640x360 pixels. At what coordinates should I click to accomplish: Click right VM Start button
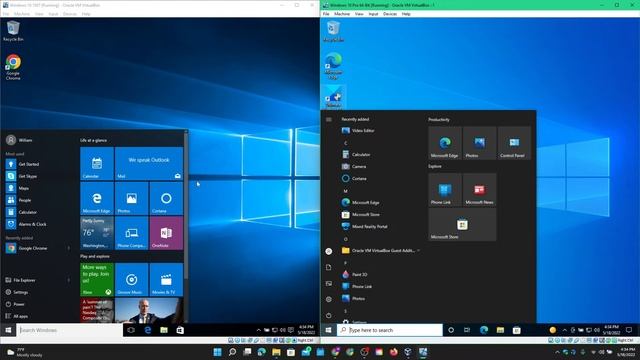tap(329, 330)
